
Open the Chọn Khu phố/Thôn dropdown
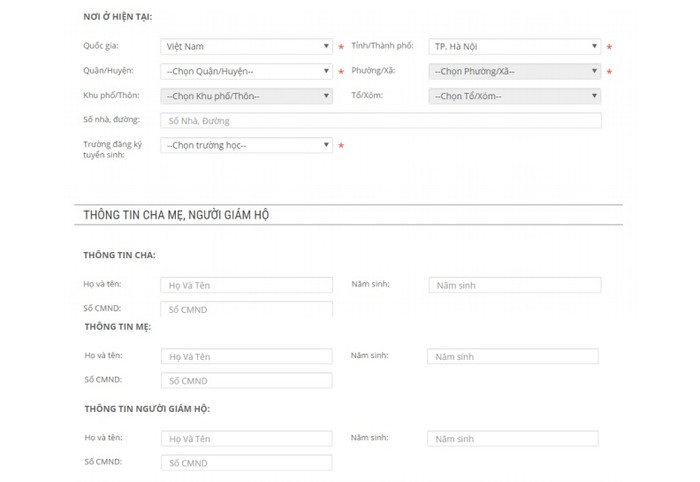(x=246, y=96)
